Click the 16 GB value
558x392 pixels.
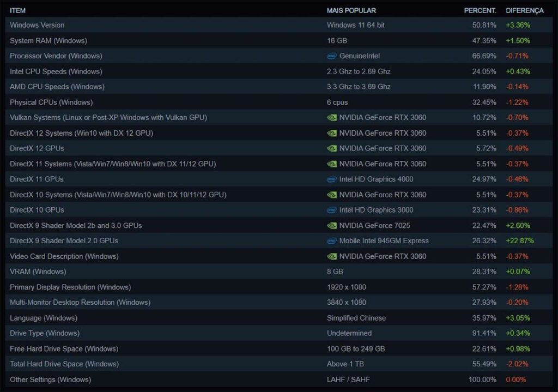337,40
